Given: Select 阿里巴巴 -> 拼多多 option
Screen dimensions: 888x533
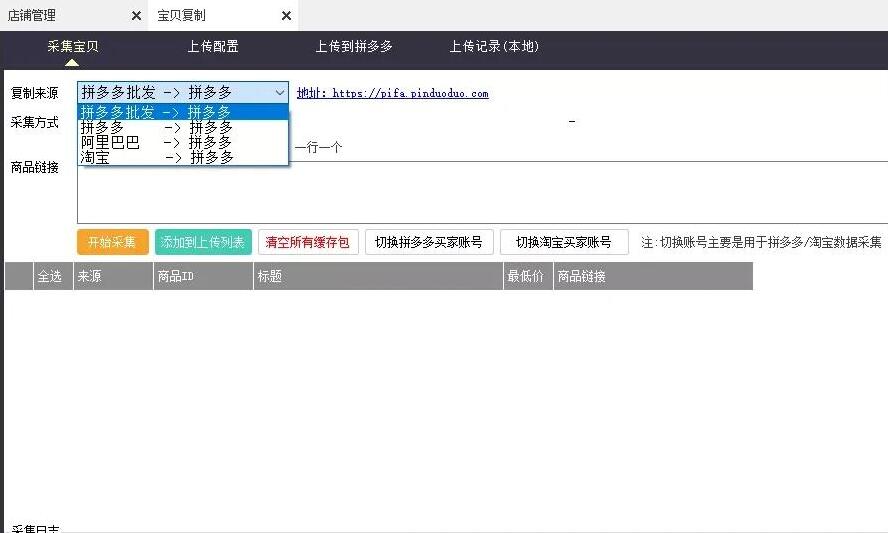Looking at the screenshot, I should point(183,142).
